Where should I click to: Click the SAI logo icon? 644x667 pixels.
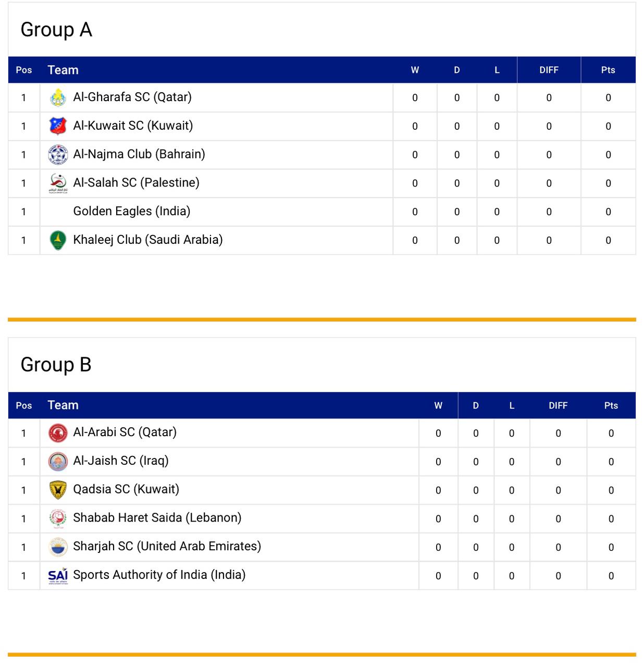pyautogui.click(x=58, y=575)
